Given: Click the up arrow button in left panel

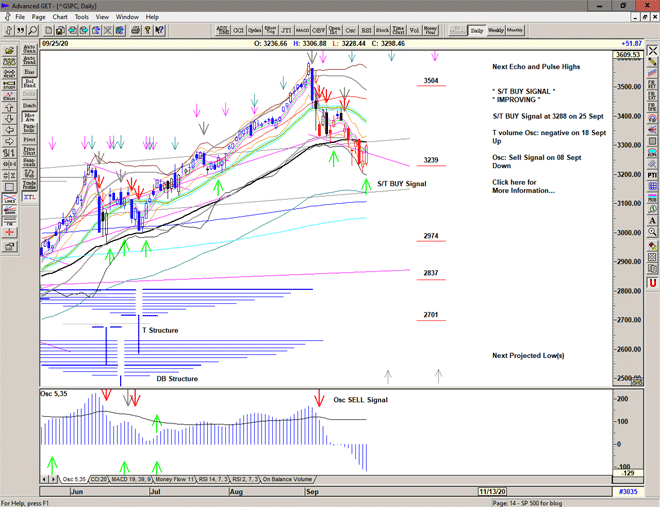Looking at the screenshot, I should click(9, 108).
